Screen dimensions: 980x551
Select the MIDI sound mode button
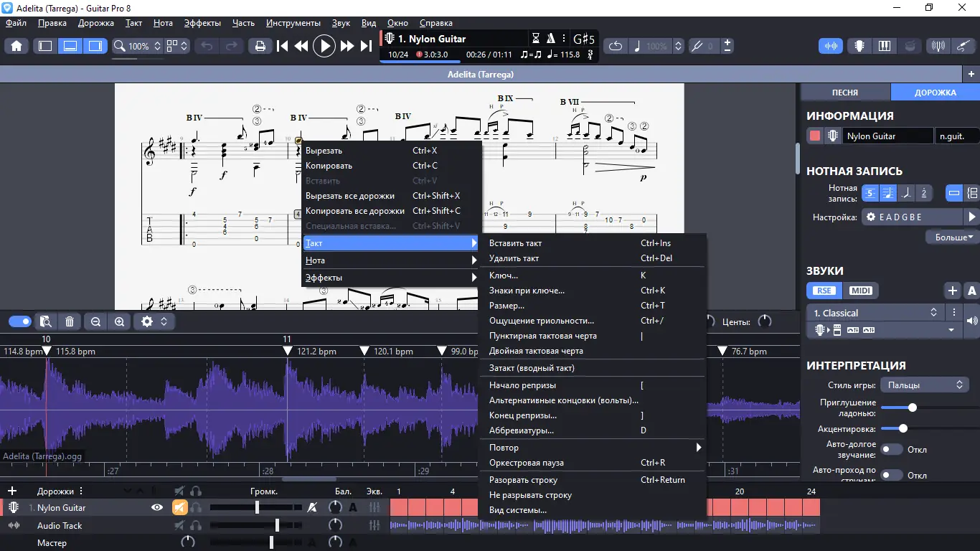(860, 291)
